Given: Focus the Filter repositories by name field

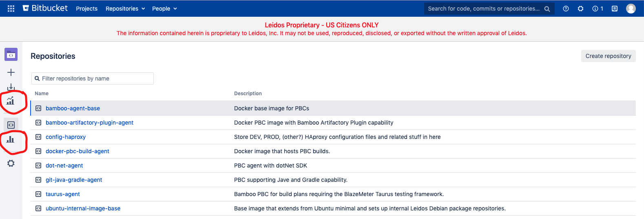Looking at the screenshot, I should pos(93,78).
